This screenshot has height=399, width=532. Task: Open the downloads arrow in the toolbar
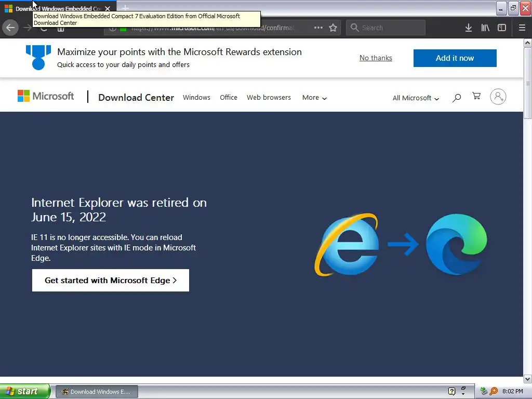click(x=469, y=28)
